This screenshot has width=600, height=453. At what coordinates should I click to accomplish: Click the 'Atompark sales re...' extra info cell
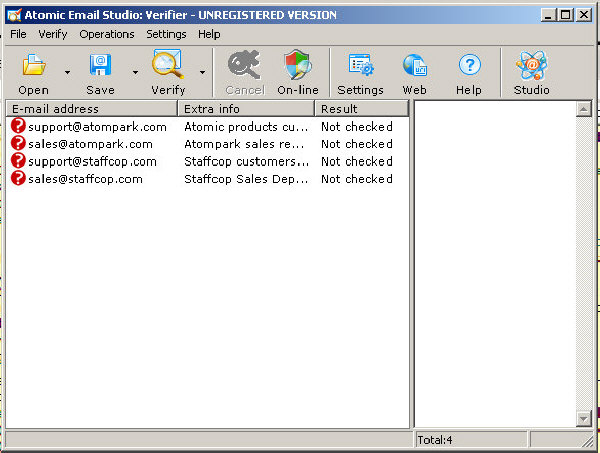[x=244, y=144]
